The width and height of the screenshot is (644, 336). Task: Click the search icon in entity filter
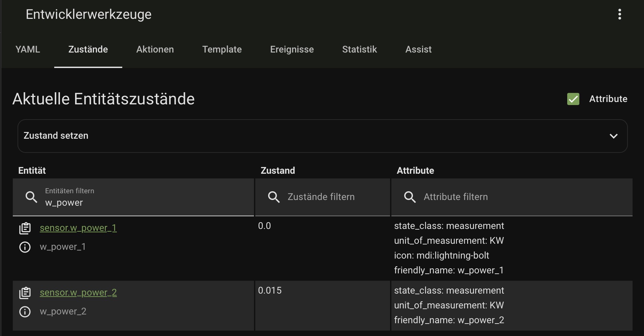coord(32,197)
